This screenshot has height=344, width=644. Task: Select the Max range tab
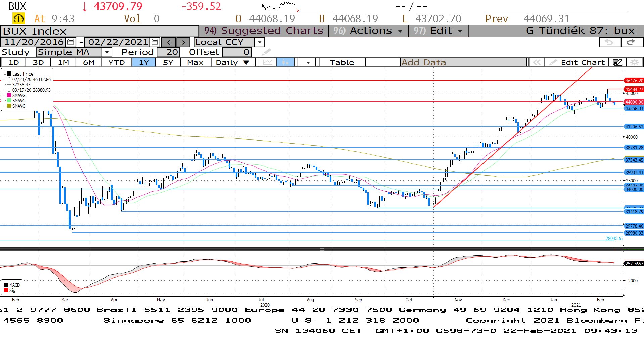(x=195, y=62)
